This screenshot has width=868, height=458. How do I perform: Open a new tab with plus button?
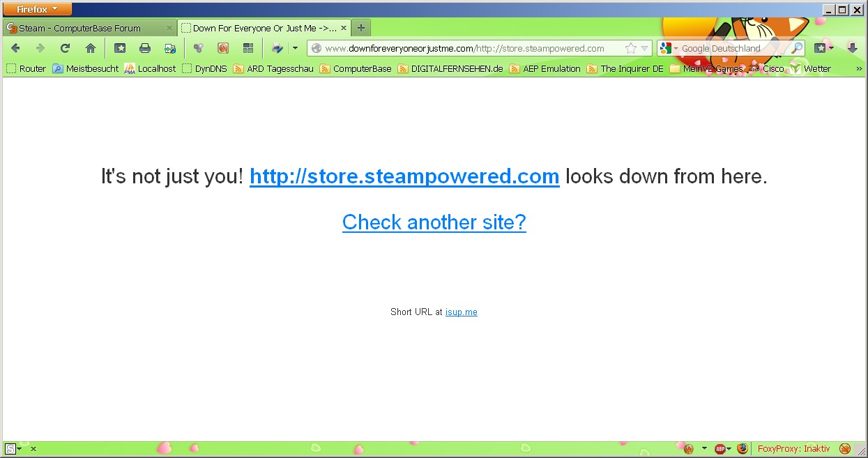click(x=360, y=28)
